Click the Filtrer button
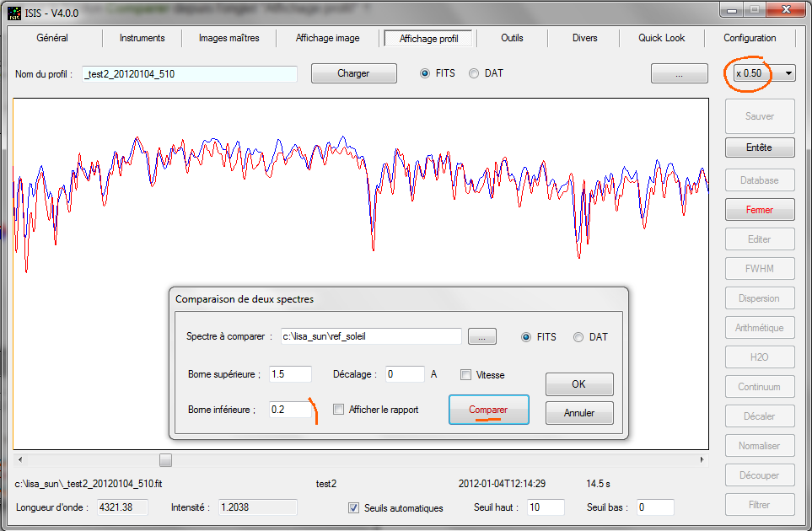 coord(760,505)
